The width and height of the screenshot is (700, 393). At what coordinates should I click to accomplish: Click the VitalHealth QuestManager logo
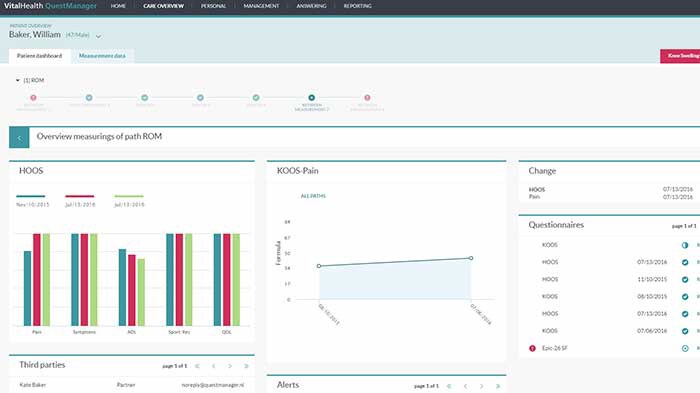click(50, 6)
